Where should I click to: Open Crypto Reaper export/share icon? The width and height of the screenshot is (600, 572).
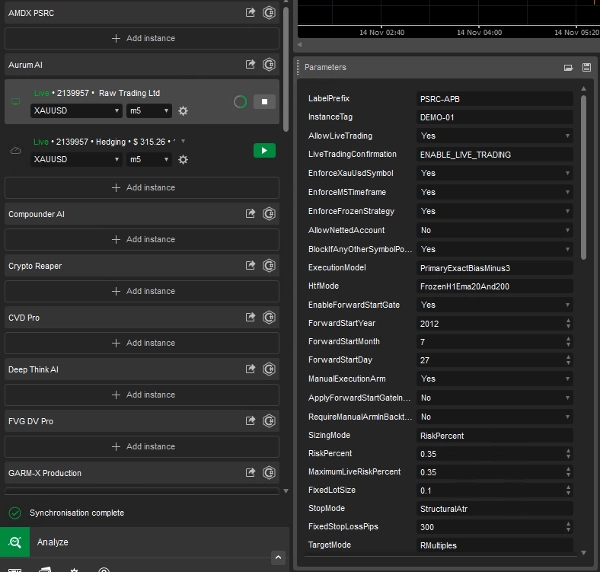click(250, 266)
